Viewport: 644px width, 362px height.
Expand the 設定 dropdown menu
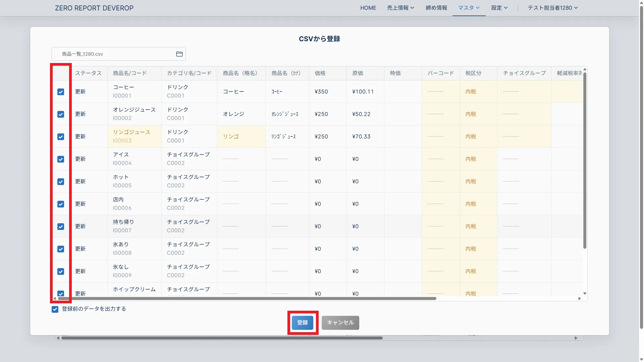[x=499, y=8]
